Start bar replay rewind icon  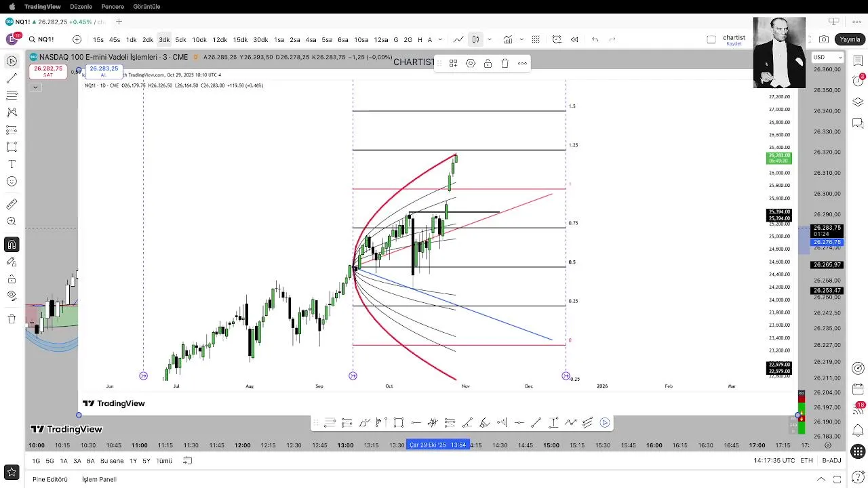click(x=574, y=39)
